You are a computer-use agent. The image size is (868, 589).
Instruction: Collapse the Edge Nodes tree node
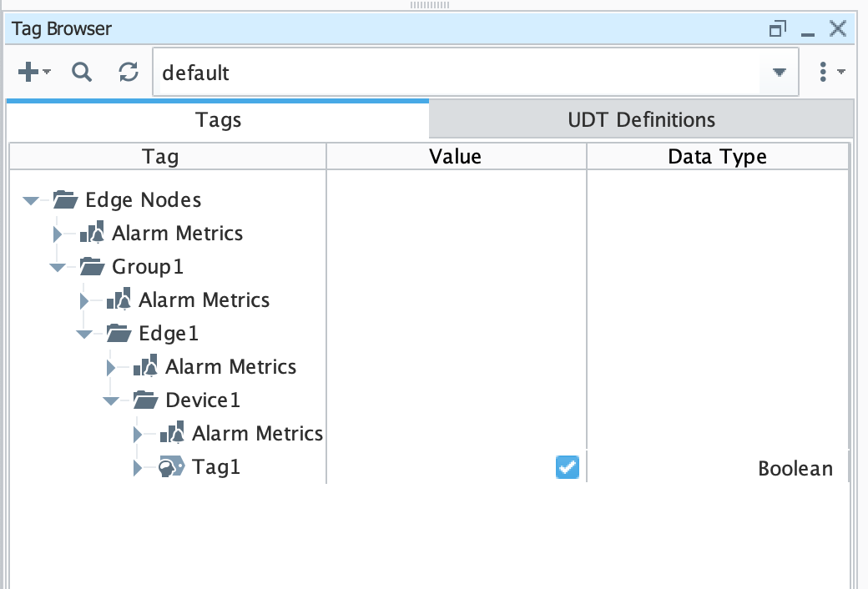[32, 200]
